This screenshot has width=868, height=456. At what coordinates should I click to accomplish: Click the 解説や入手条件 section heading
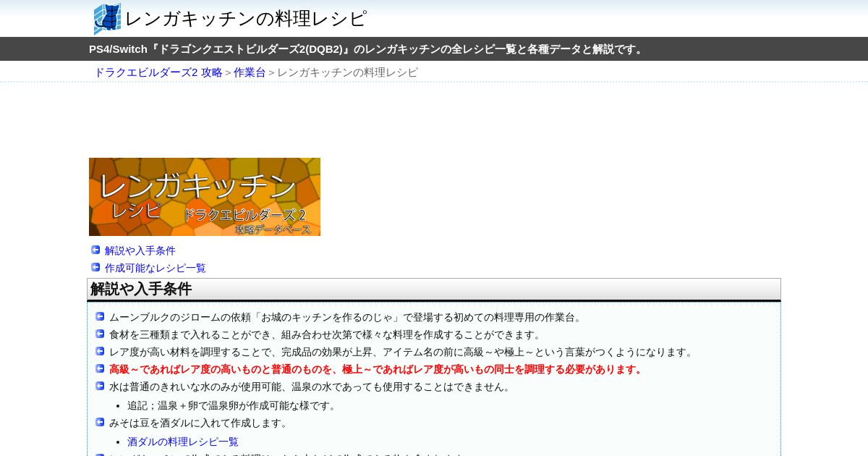pyautogui.click(x=434, y=290)
